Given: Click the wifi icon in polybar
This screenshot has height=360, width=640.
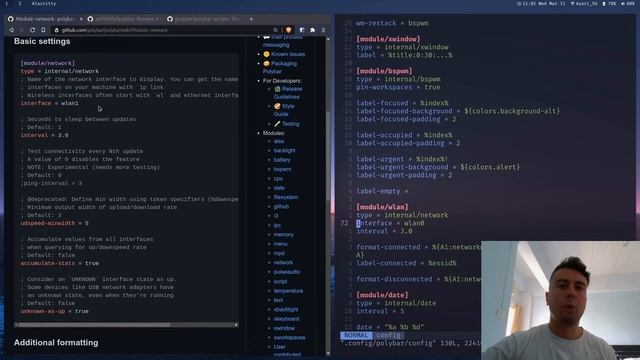Looking at the screenshot, I should (572, 3).
